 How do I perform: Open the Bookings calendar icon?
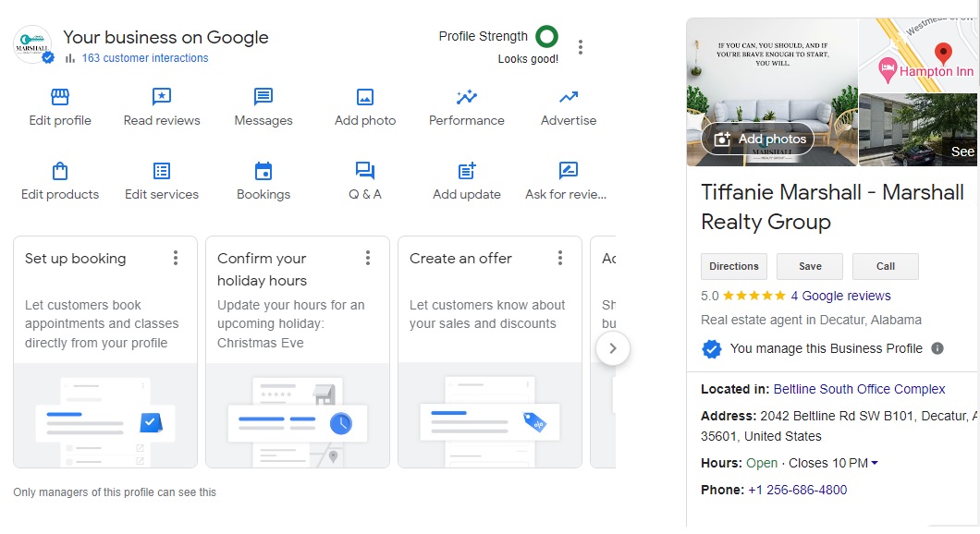tap(263, 171)
